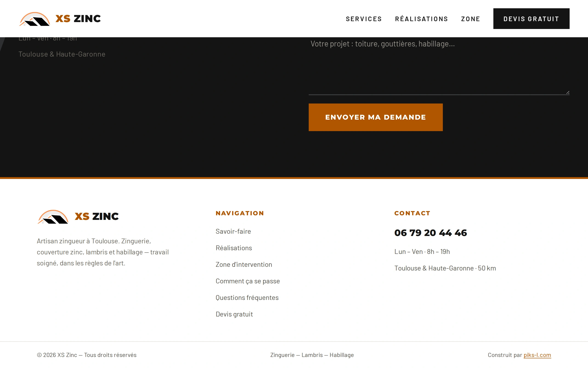Screen dimensions: 588x368
Task: Click the footer text Lun – Ven · 8h – 19h
Action: pos(422,251)
